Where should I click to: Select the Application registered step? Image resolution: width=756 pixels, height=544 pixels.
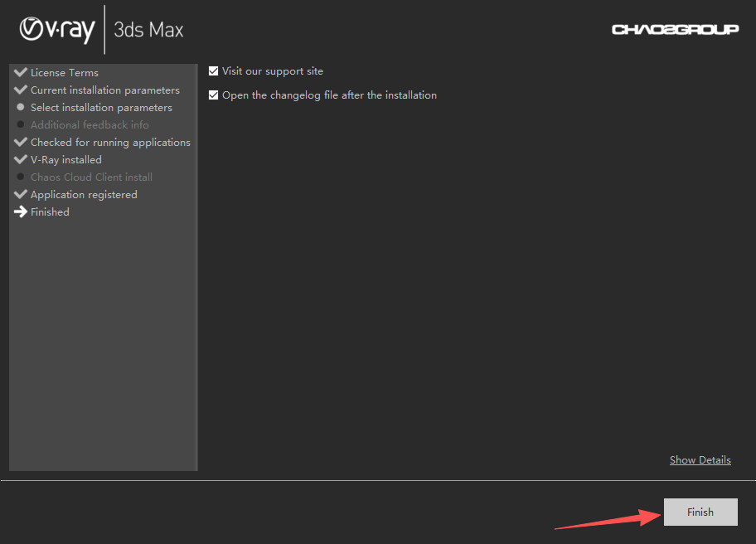[84, 194]
